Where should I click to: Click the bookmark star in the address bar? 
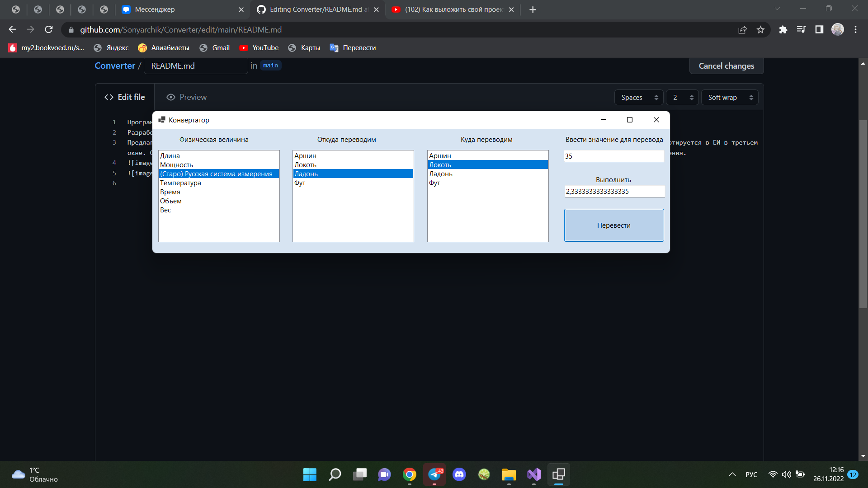coord(761,29)
